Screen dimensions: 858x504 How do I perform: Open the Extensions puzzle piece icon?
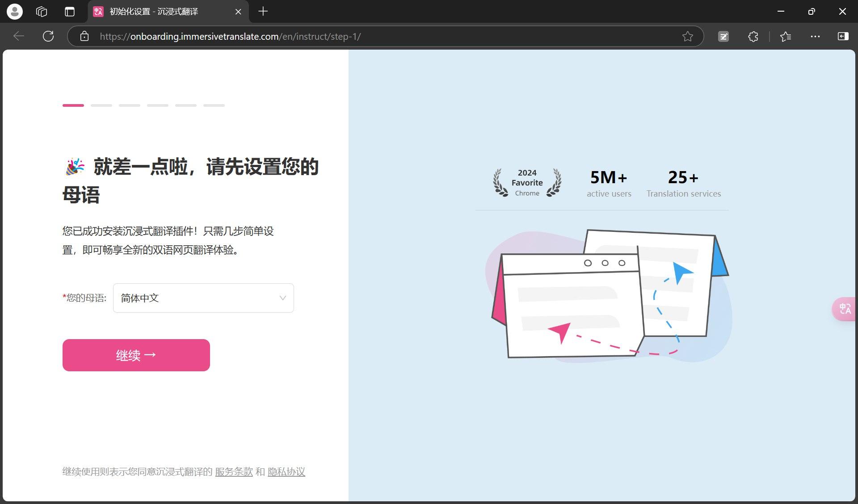[753, 36]
